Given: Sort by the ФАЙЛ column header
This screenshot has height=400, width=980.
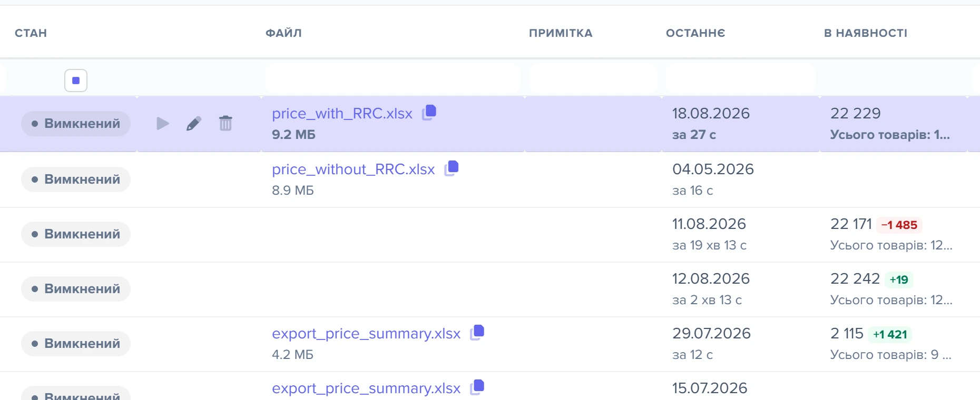Looking at the screenshot, I should pos(283,33).
